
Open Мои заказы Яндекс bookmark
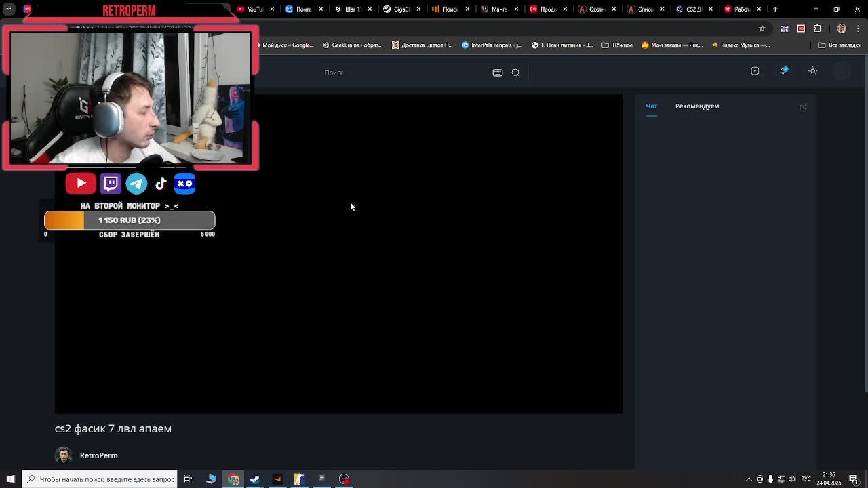click(671, 45)
